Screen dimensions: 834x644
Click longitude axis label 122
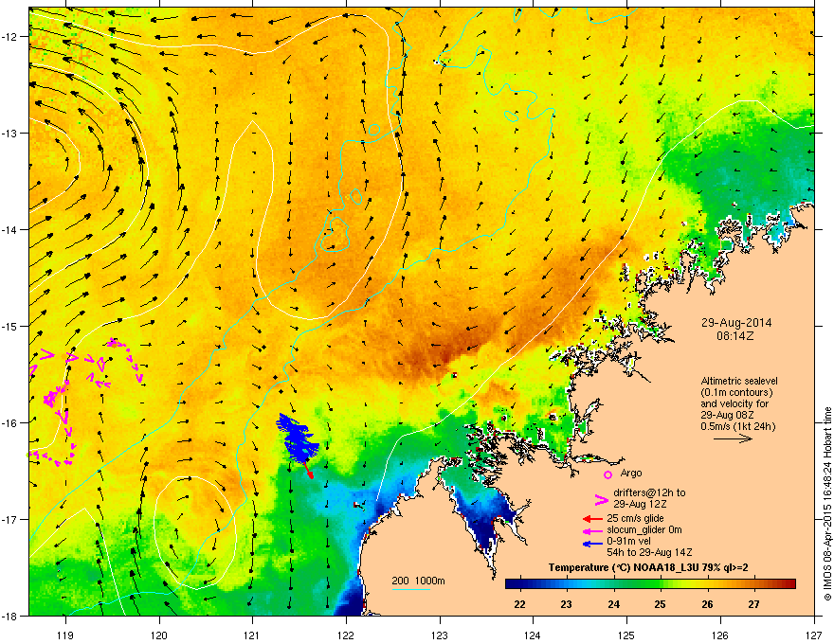tap(346, 635)
